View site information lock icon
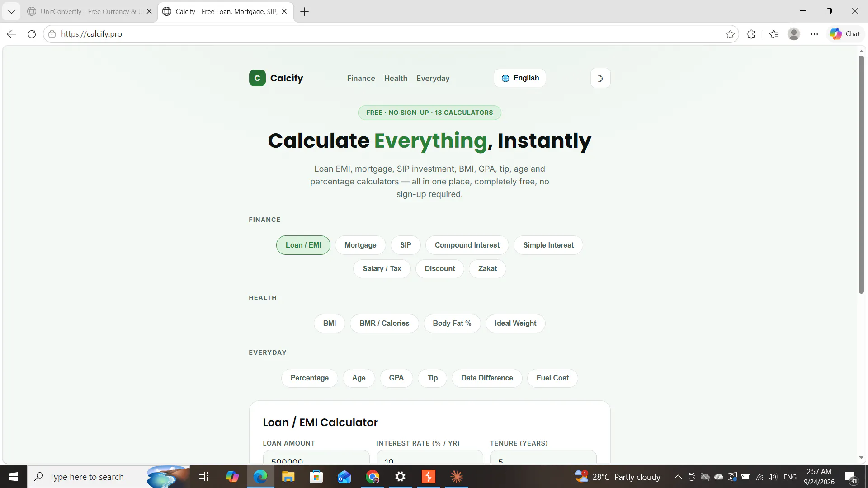868x488 pixels. point(52,34)
